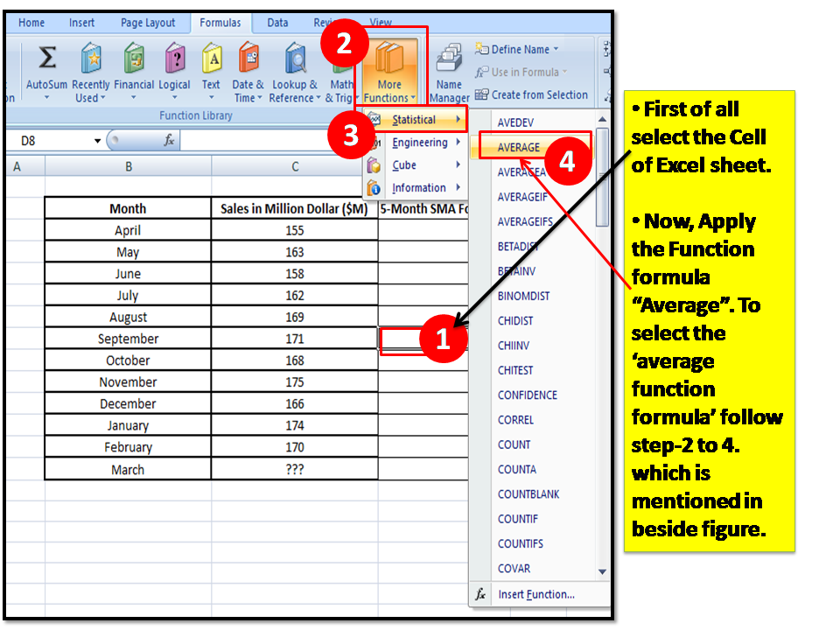The width and height of the screenshot is (840, 630).
Task: Open Recently Used functions icon
Action: click(x=91, y=58)
